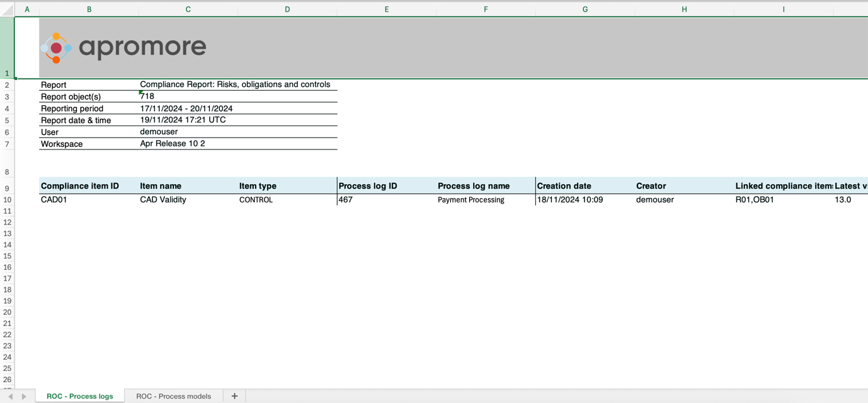Click the Process log name header cell
Viewport: 868px width, 403px height.
coord(473,186)
